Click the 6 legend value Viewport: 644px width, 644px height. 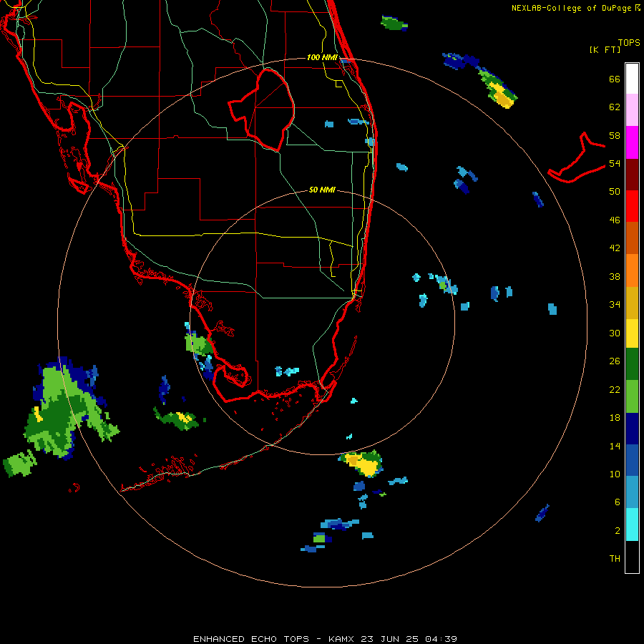618,502
